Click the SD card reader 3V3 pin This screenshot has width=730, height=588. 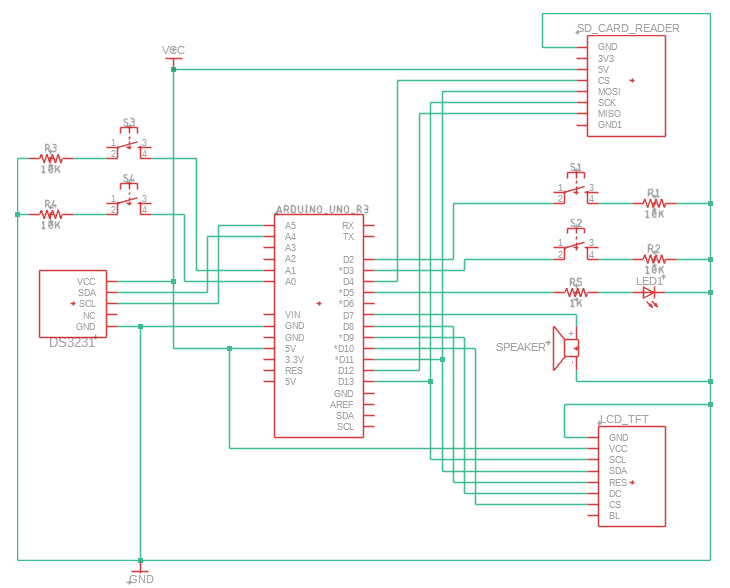tap(606, 59)
